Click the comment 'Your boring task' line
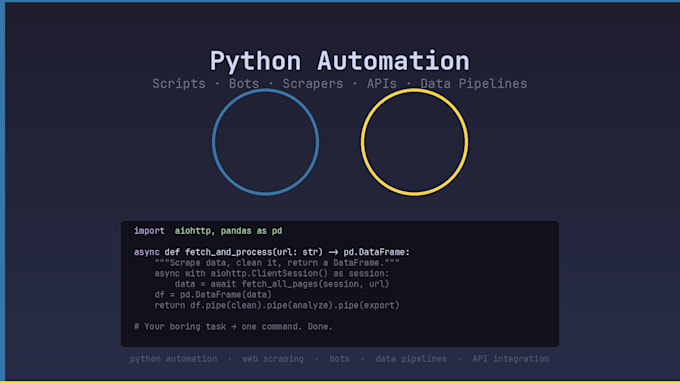The image size is (680, 383). coord(233,327)
